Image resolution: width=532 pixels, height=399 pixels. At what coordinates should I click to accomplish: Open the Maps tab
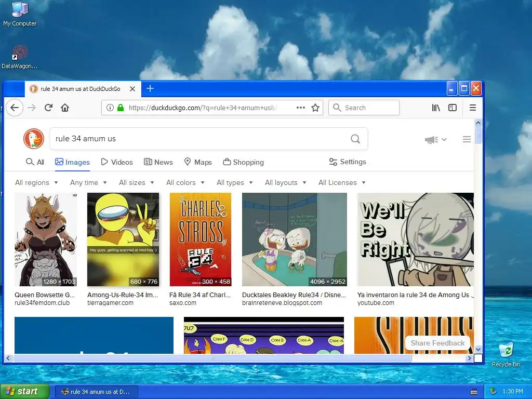click(x=198, y=162)
